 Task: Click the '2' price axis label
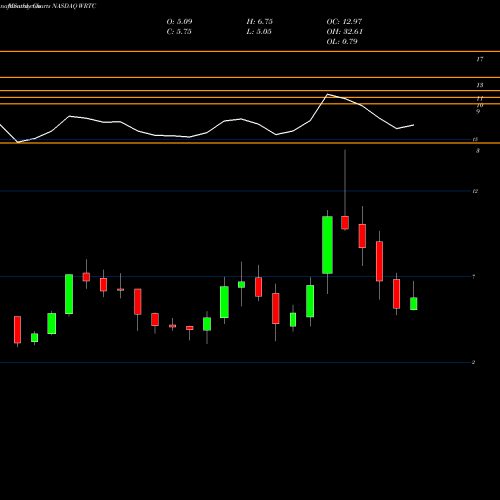point(473,362)
